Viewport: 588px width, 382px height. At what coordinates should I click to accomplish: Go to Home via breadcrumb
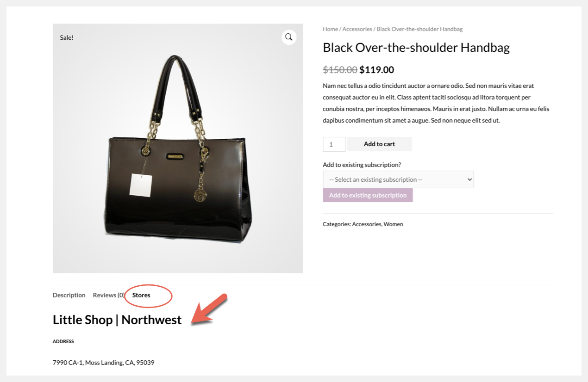(330, 29)
